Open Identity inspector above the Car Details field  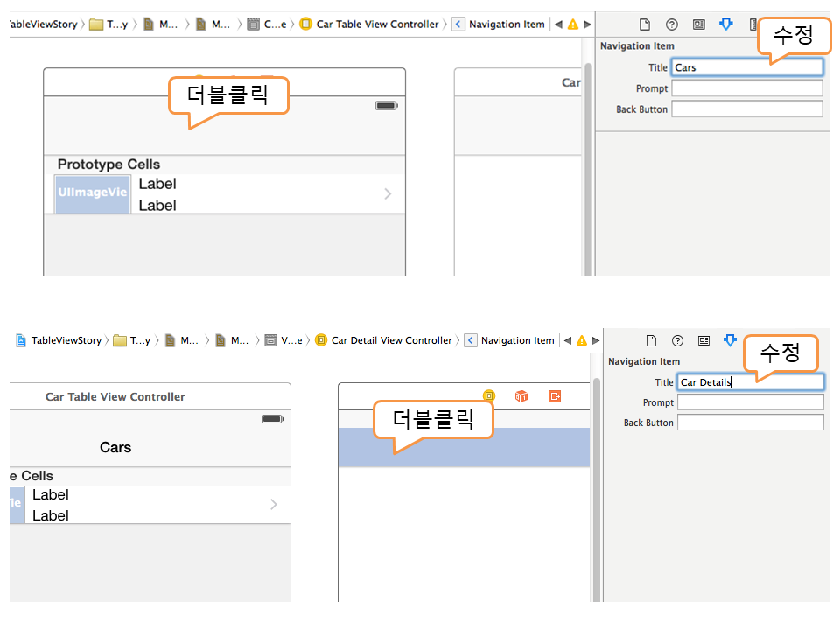[x=703, y=340]
